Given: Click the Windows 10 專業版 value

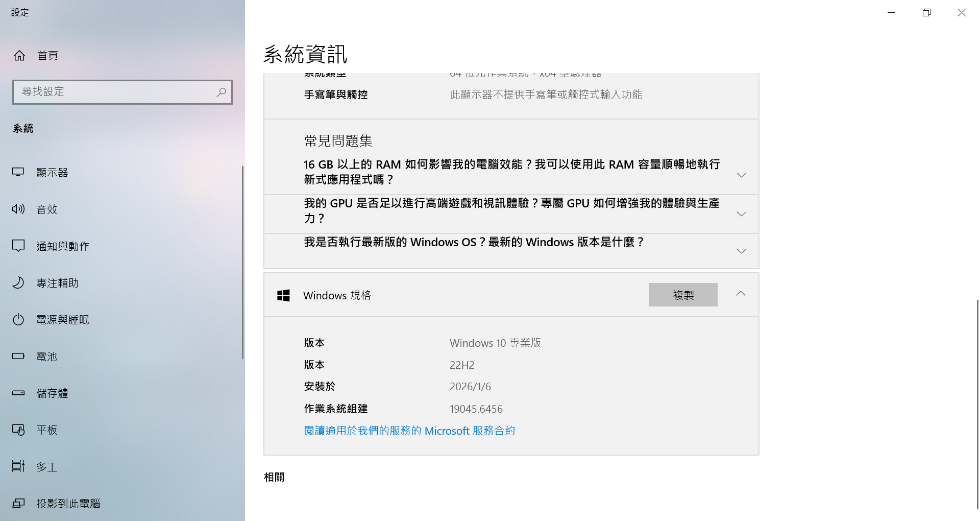Looking at the screenshot, I should click(x=495, y=343).
